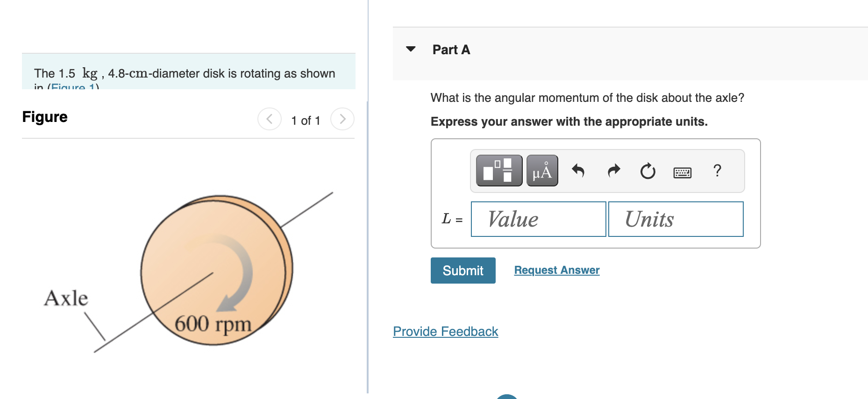Click the undo arrow in answer toolbar
Image resolution: width=868 pixels, height=399 pixels.
point(578,171)
